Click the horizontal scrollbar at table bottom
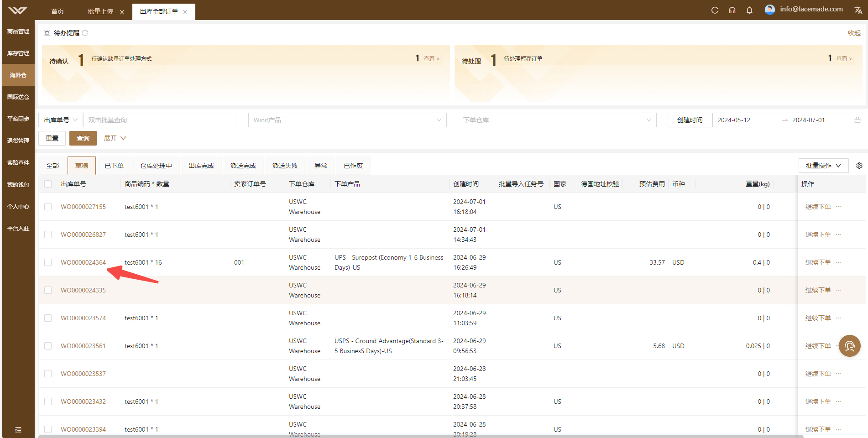Screen dimensions: 868x438 point(421,436)
